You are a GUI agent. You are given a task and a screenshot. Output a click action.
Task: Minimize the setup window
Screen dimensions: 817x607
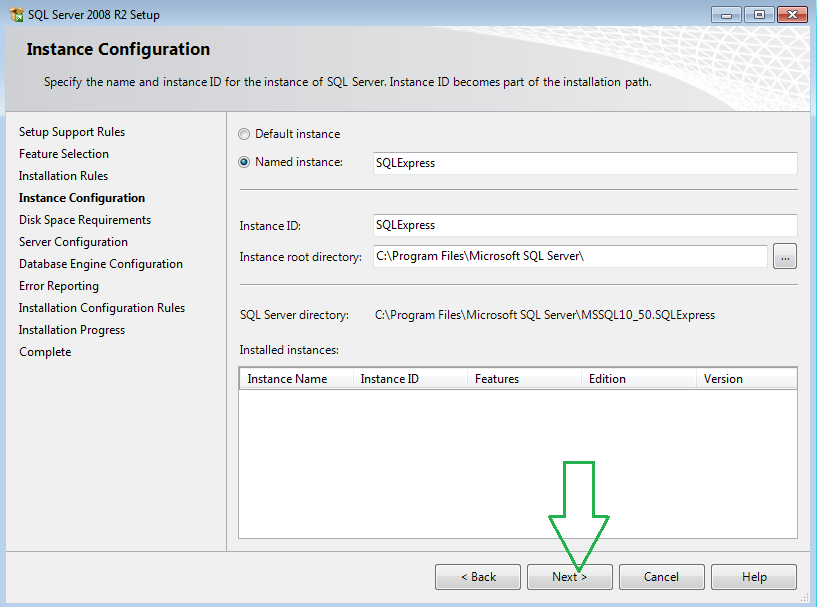[726, 15]
